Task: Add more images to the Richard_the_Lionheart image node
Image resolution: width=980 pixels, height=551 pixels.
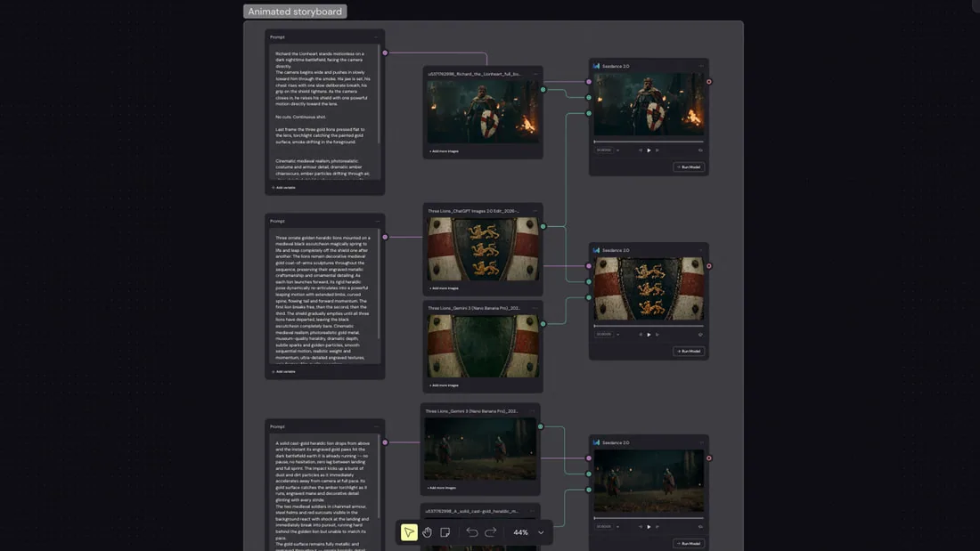Action: (x=444, y=151)
